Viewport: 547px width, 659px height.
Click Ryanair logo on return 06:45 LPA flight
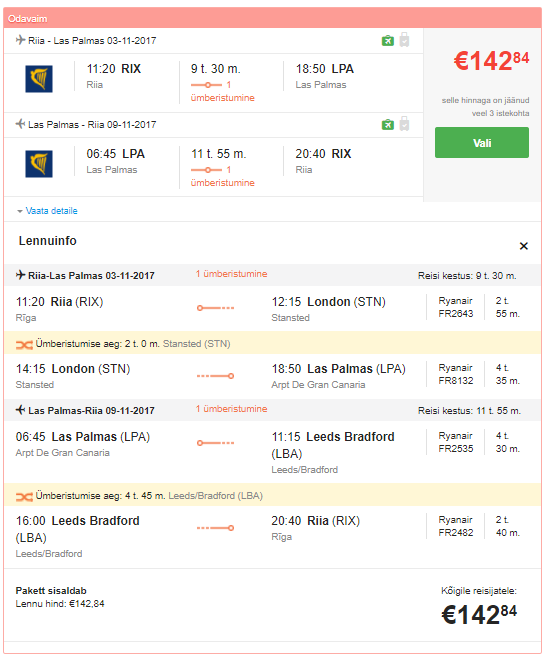tap(39, 163)
